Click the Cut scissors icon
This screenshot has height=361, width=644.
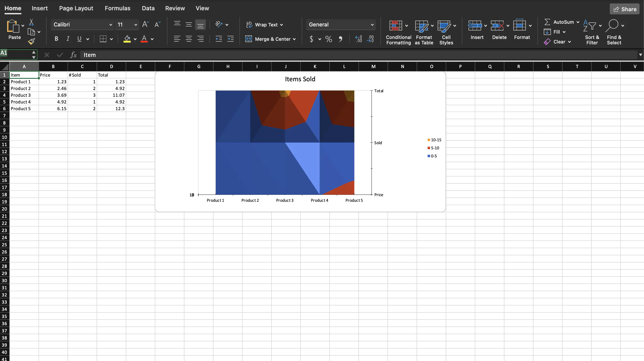point(31,22)
